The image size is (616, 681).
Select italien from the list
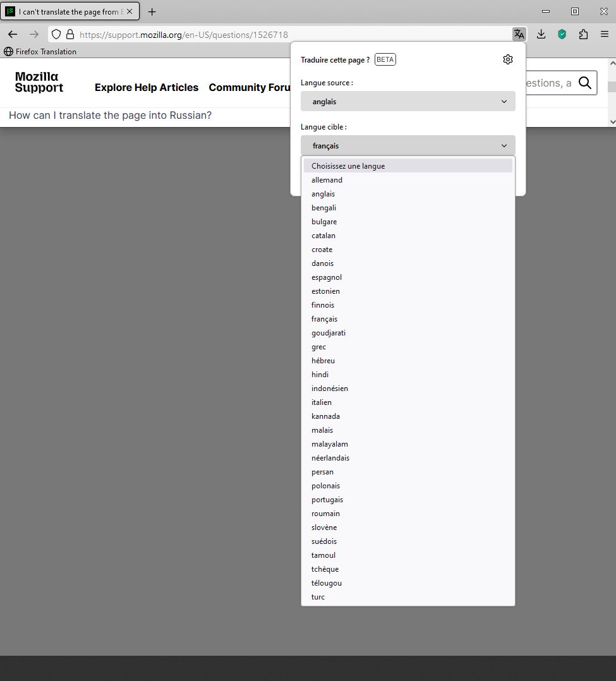click(408, 402)
